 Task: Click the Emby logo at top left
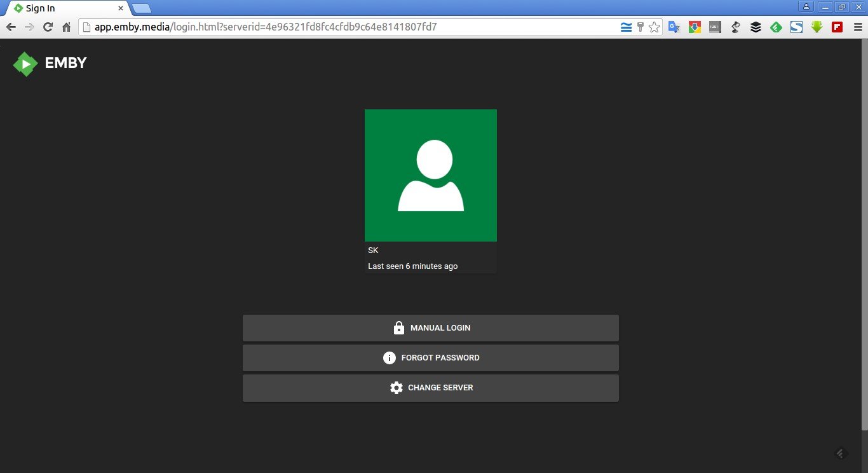click(50, 64)
